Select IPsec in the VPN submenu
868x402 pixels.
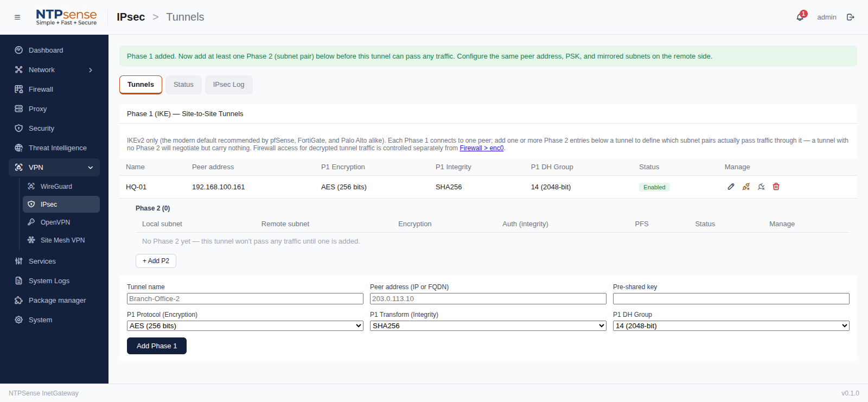pyautogui.click(x=61, y=204)
